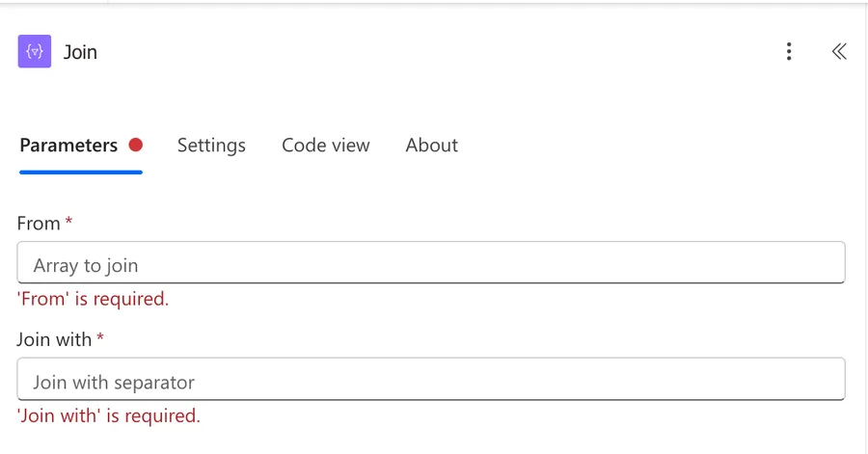Focus the Array to join input
868x454 pixels.
431,262
